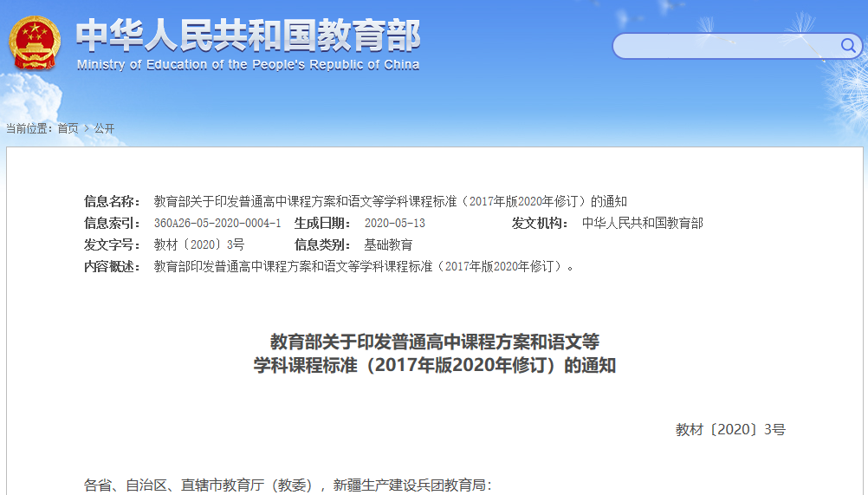This screenshot has height=495, width=868.
Task: Click the right-aligned 教材〔2020〕3号 document number
Action: (730, 429)
